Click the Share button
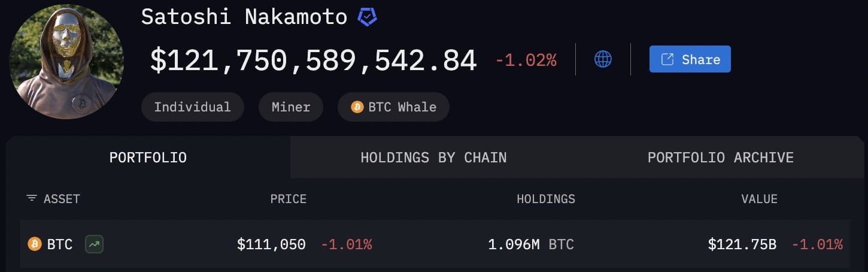 [690, 59]
